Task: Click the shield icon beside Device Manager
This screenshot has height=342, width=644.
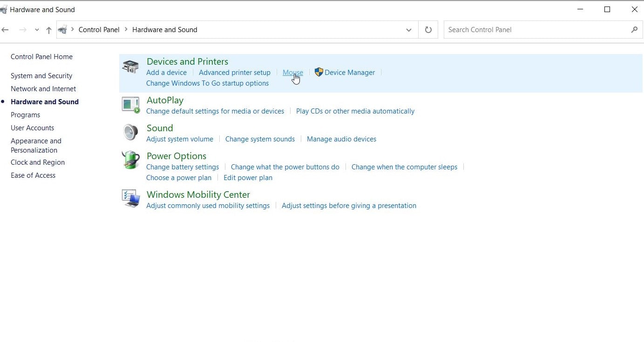Action: (x=319, y=72)
